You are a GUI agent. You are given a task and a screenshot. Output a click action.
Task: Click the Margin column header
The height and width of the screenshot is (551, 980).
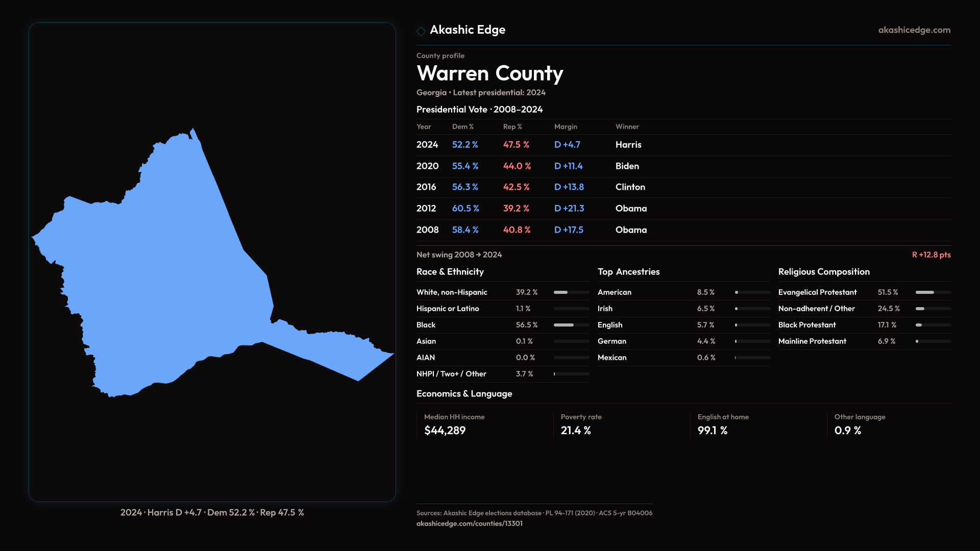coord(566,127)
